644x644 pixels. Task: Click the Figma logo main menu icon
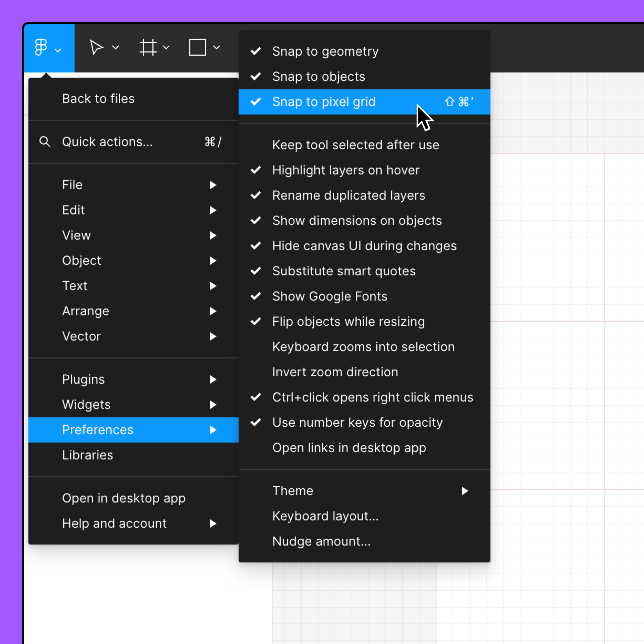click(x=41, y=47)
